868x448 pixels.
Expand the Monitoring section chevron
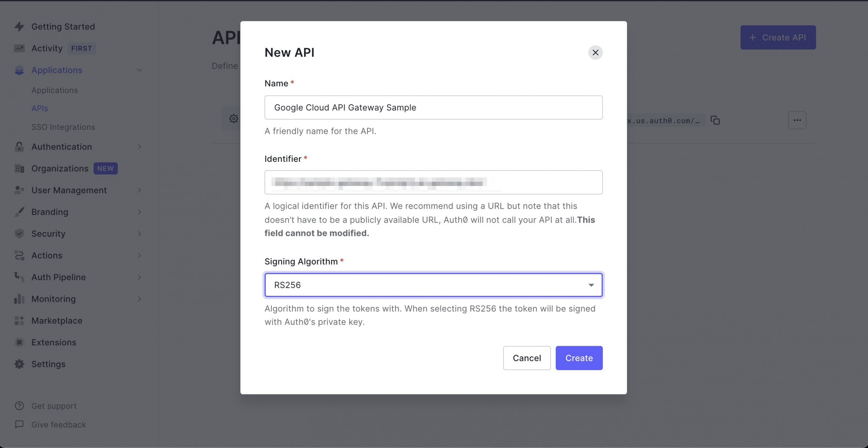[139, 299]
